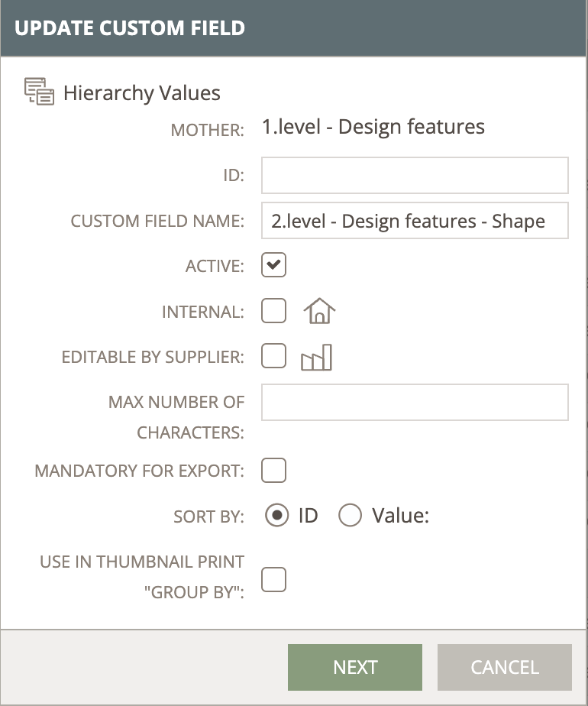Viewport: 588px width, 706px height.
Task: Select the stacked-pages symbol near the dialog title
Action: point(39,92)
